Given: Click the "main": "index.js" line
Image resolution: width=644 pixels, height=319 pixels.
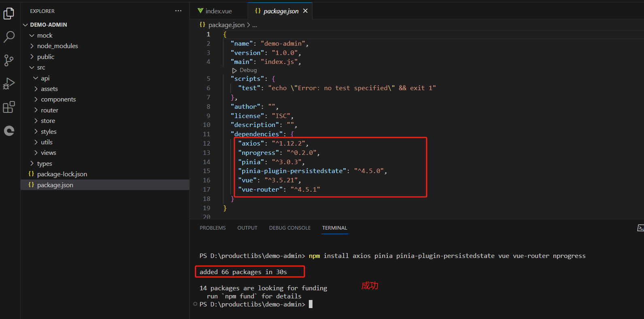Looking at the screenshot, I should point(266,62).
